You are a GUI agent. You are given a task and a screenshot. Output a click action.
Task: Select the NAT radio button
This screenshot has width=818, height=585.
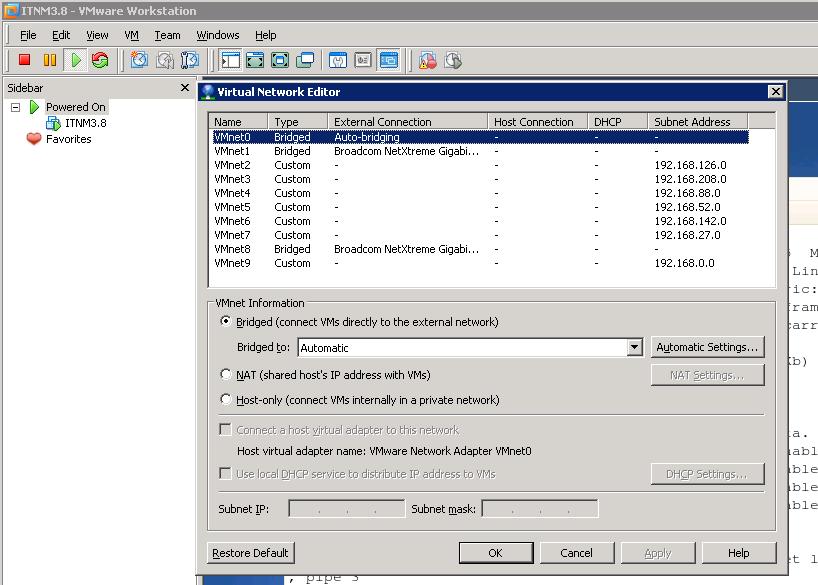[x=225, y=374]
